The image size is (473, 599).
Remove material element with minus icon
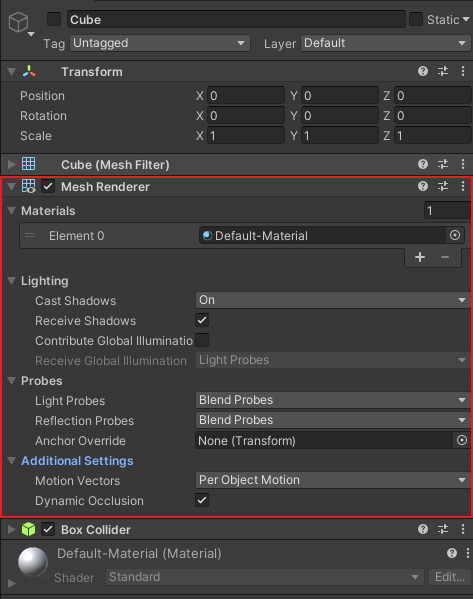tap(445, 257)
